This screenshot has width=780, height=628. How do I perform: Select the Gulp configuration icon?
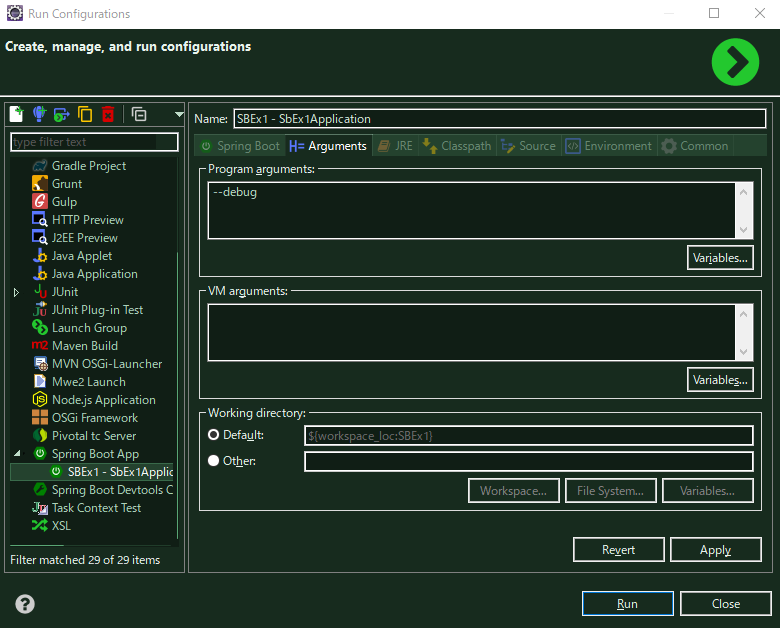pos(40,202)
